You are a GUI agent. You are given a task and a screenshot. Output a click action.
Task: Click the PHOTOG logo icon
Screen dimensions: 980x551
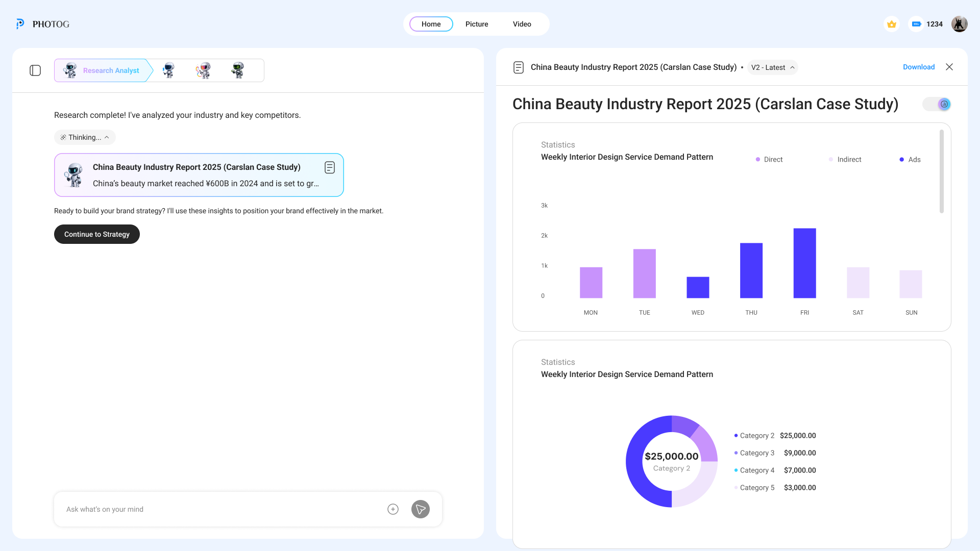tap(20, 24)
